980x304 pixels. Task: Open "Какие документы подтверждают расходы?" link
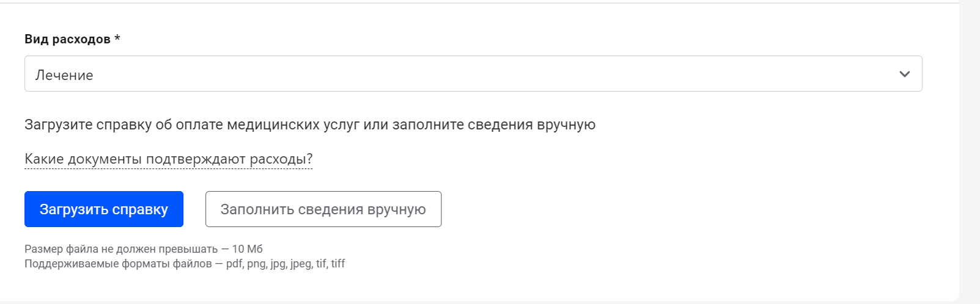168,159
